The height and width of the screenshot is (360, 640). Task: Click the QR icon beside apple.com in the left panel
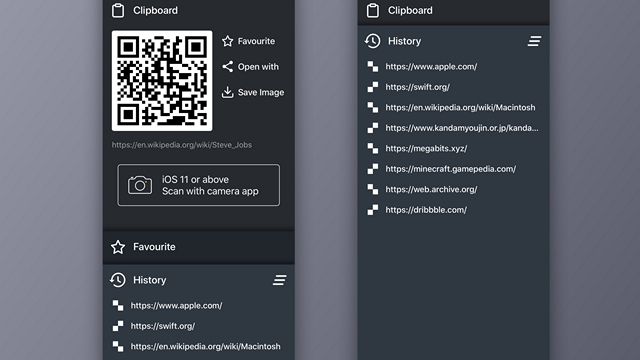[118, 305]
